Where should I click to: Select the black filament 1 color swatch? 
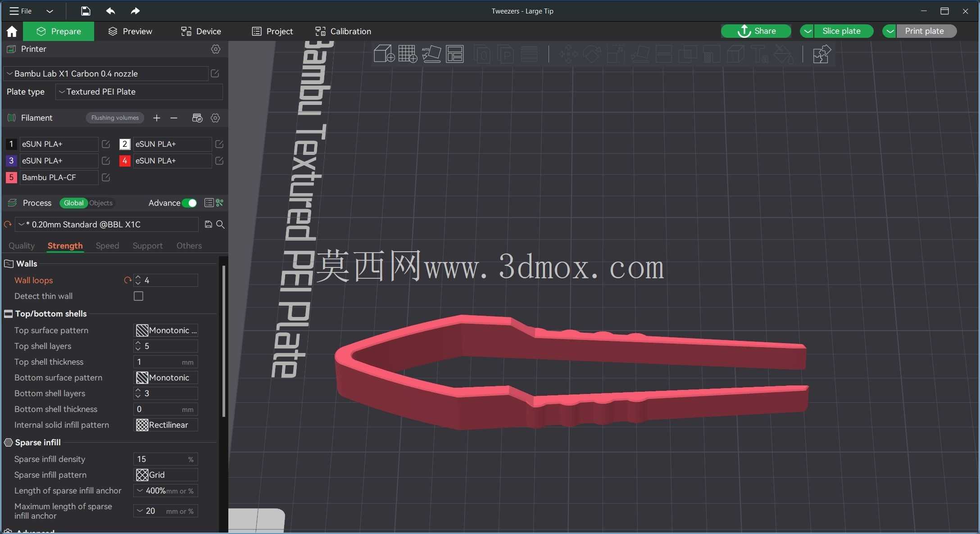pyautogui.click(x=11, y=144)
